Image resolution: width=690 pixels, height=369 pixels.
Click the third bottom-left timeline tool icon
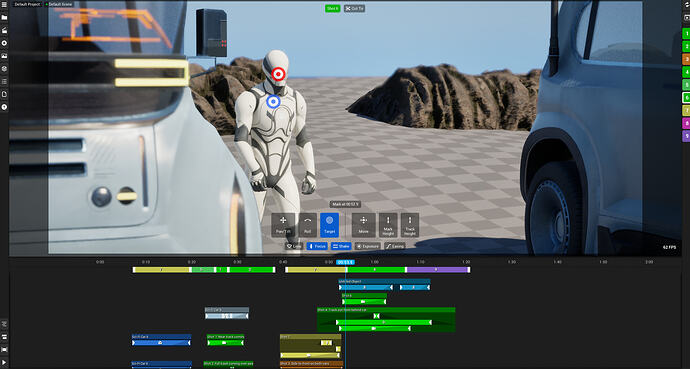[x=4, y=350]
